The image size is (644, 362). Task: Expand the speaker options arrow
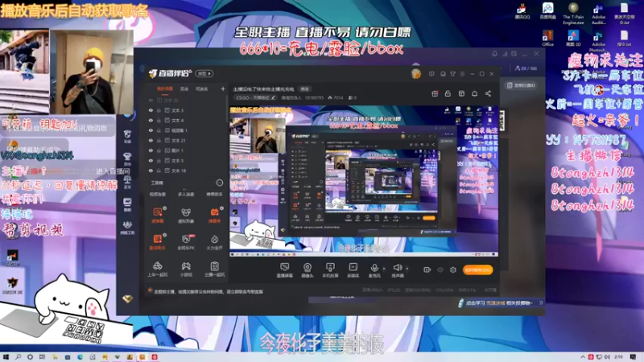pyautogui.click(x=407, y=269)
